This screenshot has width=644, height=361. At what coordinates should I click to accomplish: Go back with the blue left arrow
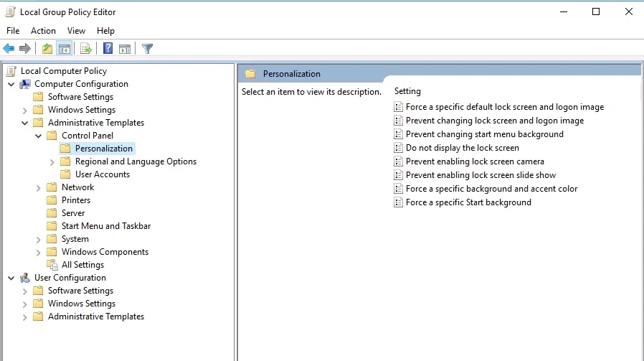(x=9, y=49)
